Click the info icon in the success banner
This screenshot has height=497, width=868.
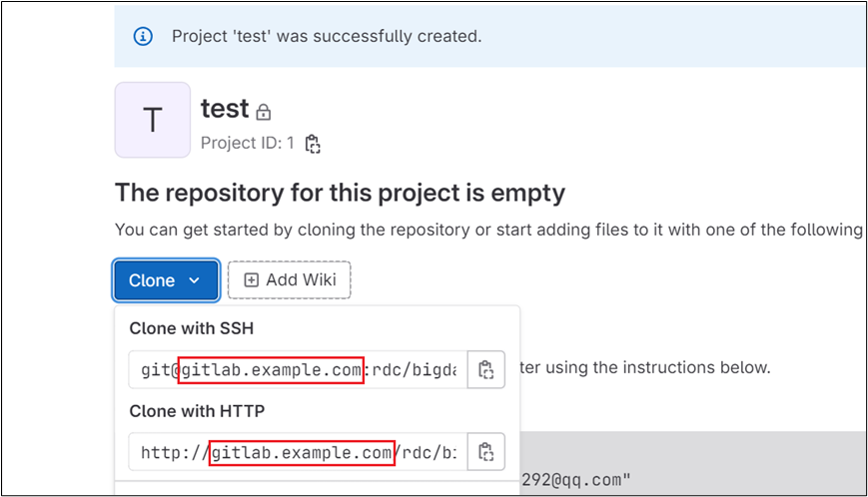pos(143,37)
